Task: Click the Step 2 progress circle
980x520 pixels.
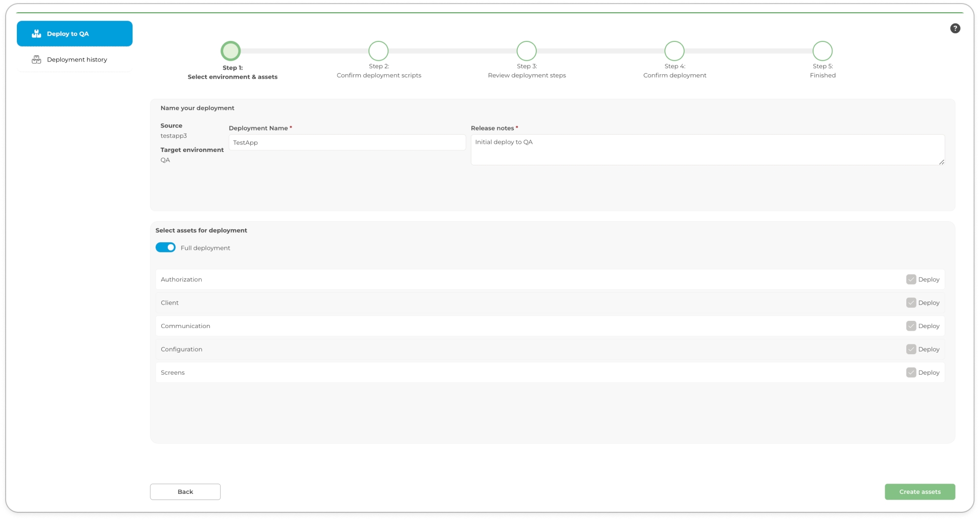Action: 379,51
